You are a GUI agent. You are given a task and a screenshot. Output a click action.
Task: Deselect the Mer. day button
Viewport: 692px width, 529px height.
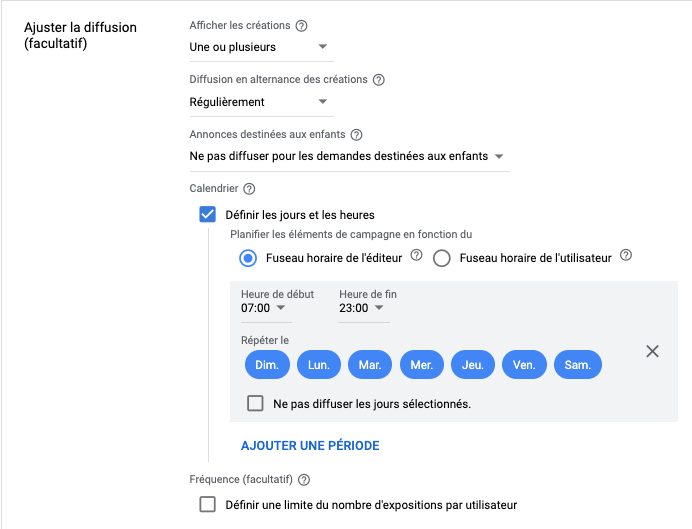421,365
